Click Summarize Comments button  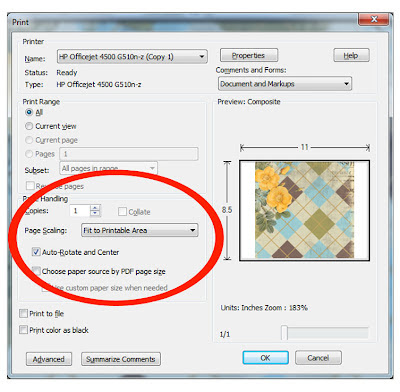(x=121, y=359)
